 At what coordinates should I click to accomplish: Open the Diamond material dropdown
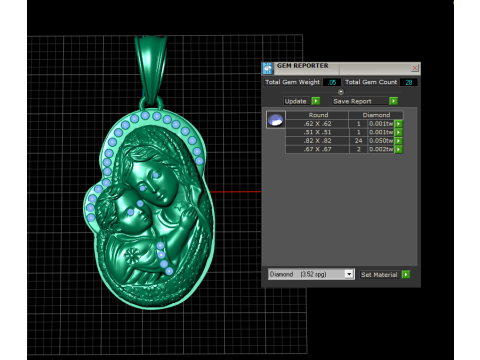(349, 274)
